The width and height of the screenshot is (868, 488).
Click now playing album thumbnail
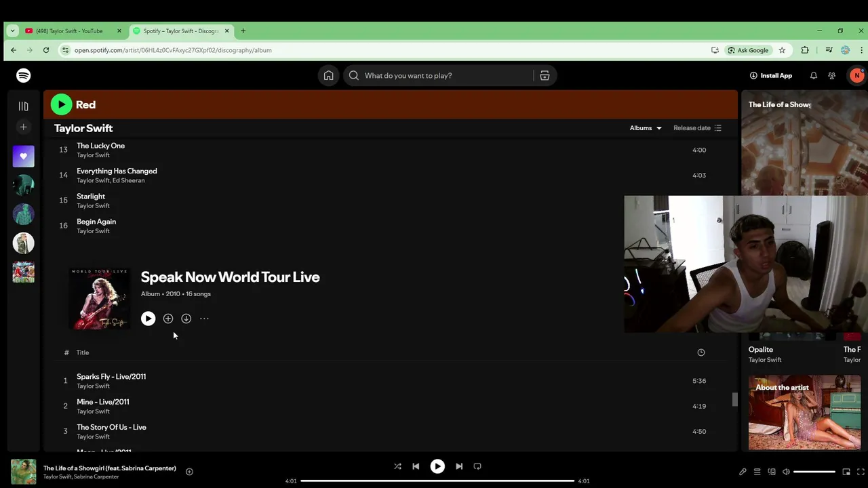(24, 472)
